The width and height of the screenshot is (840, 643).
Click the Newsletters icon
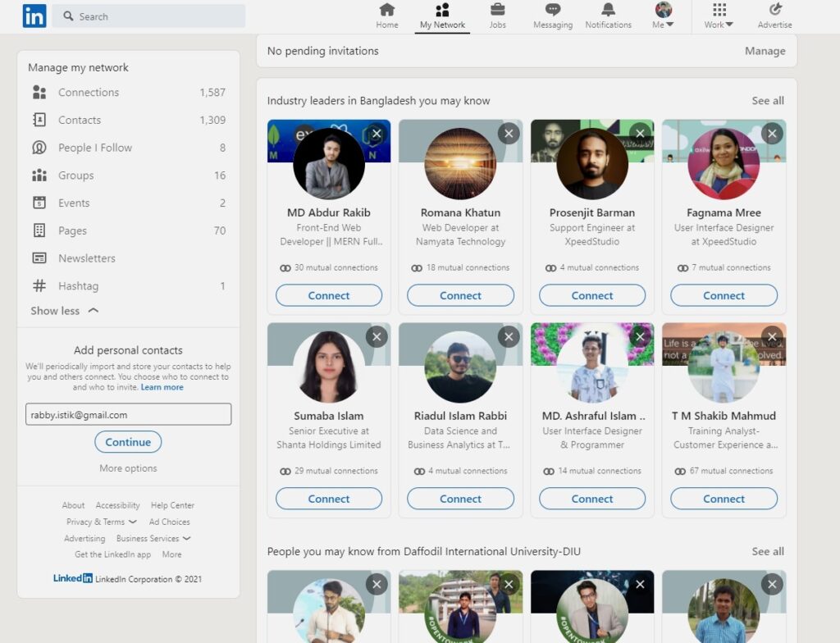coord(39,258)
